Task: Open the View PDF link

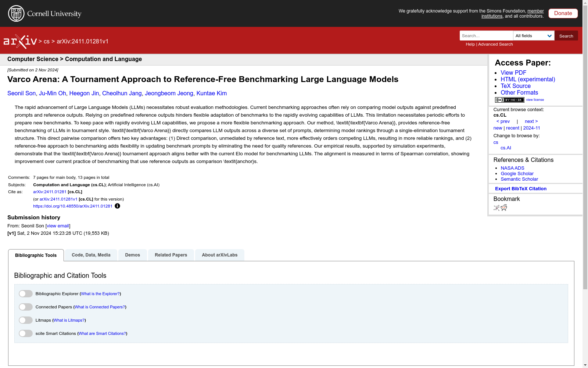Action: [x=513, y=73]
